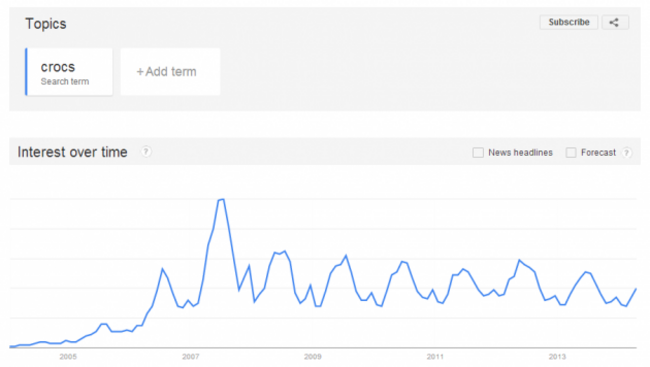Click the Topics heading
The width and height of the screenshot is (650, 367).
pos(46,24)
